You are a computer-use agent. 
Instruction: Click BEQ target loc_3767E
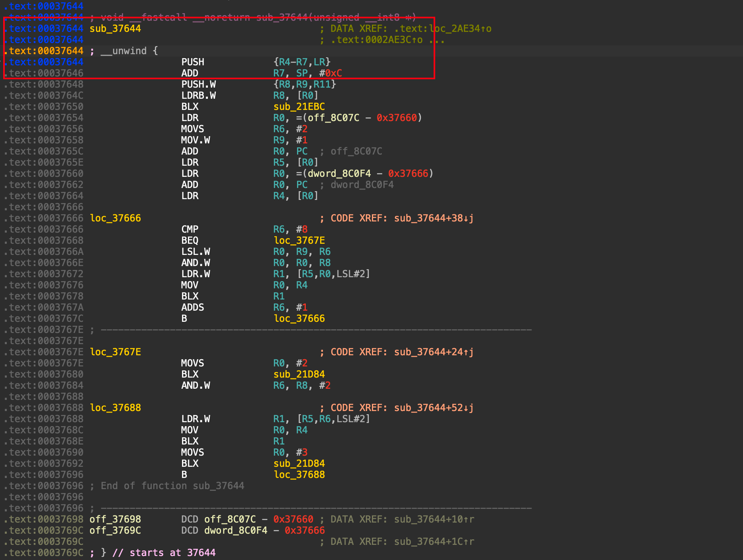(299, 241)
